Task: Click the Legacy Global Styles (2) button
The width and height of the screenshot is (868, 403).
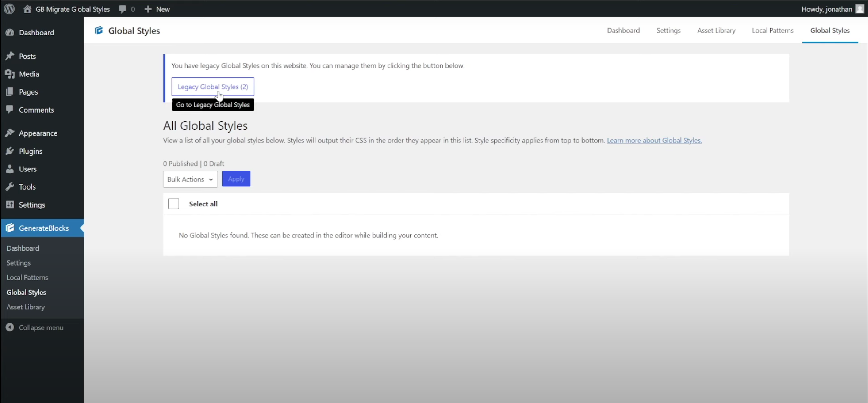Action: click(213, 87)
